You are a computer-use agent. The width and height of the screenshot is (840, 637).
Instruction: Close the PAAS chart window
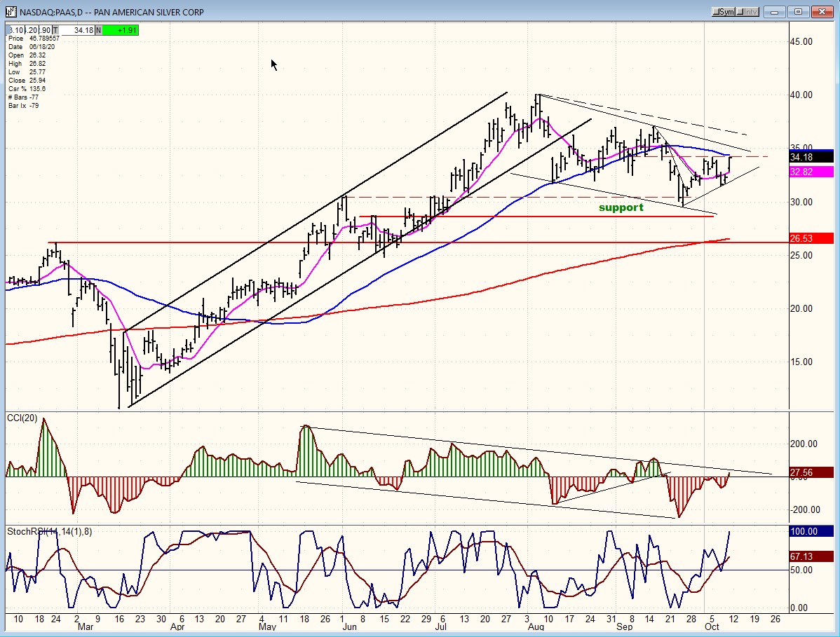[822, 12]
